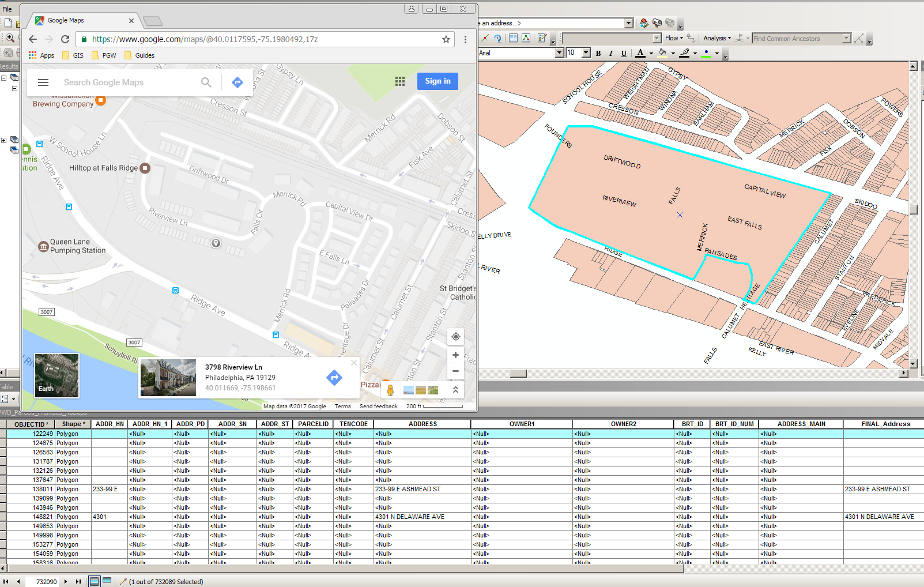Image resolution: width=924 pixels, height=587 pixels.
Task: Click the Show Your Location button
Action: click(455, 337)
